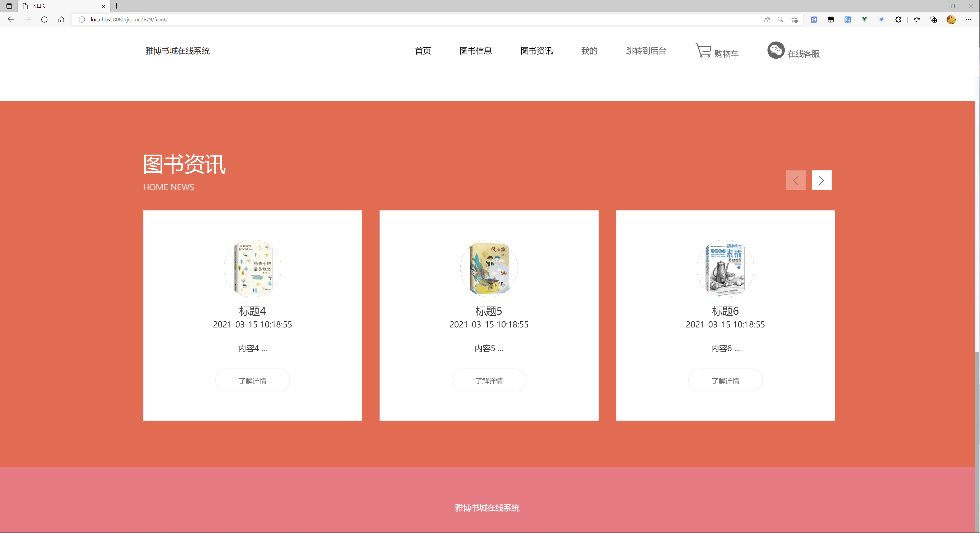
Task: Open the online customer service chat icon
Action: click(776, 50)
